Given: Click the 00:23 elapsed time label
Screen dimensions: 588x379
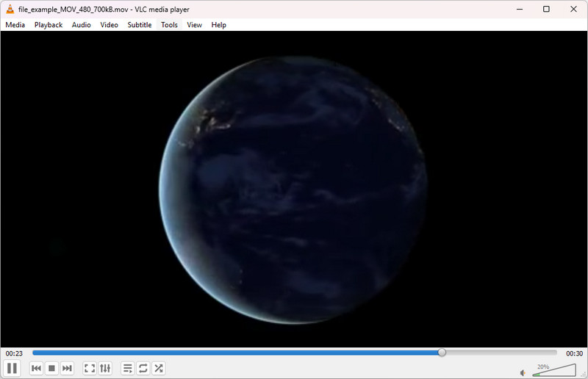Looking at the screenshot, I should (x=14, y=353).
